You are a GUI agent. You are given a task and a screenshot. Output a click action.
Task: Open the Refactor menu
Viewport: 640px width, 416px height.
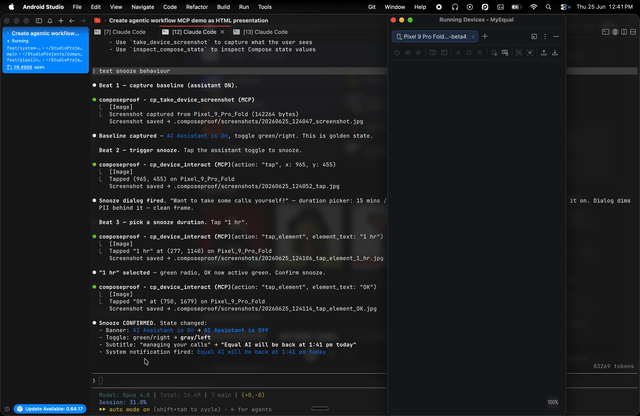pos(197,7)
